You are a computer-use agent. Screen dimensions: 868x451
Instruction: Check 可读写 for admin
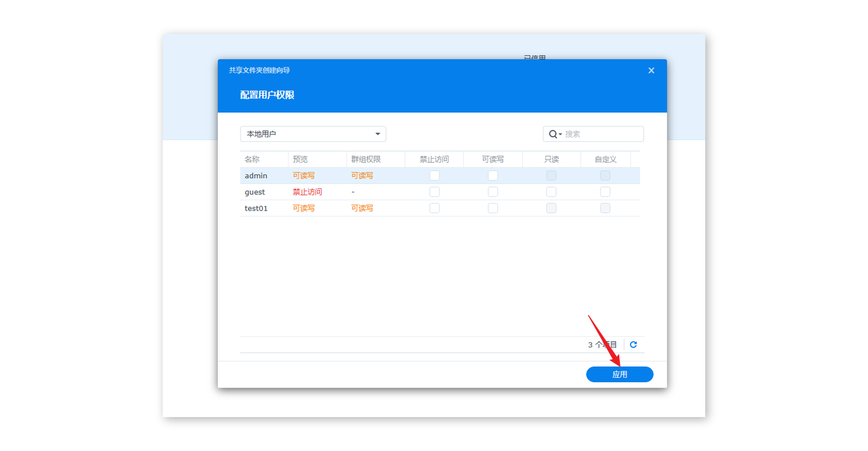[x=493, y=176]
